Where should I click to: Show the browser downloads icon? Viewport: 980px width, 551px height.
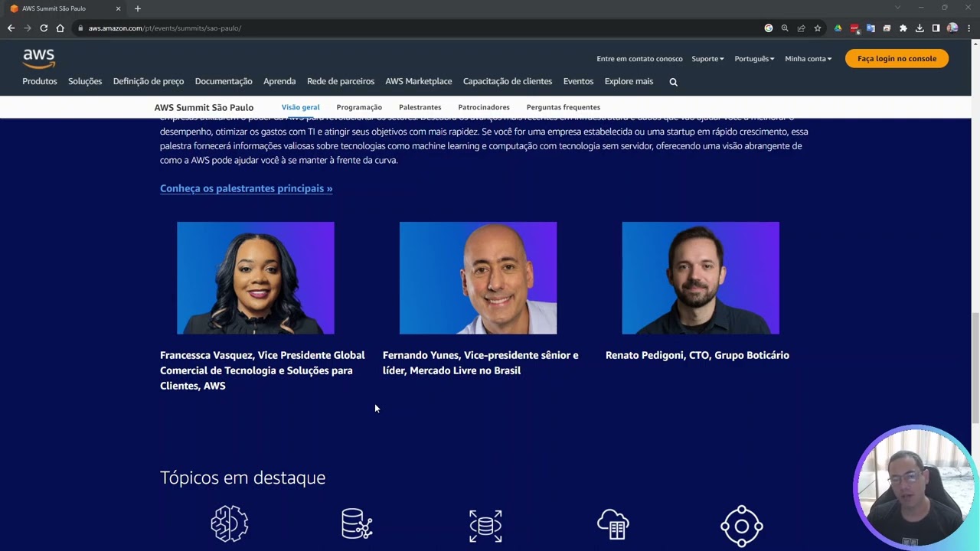pos(920,28)
